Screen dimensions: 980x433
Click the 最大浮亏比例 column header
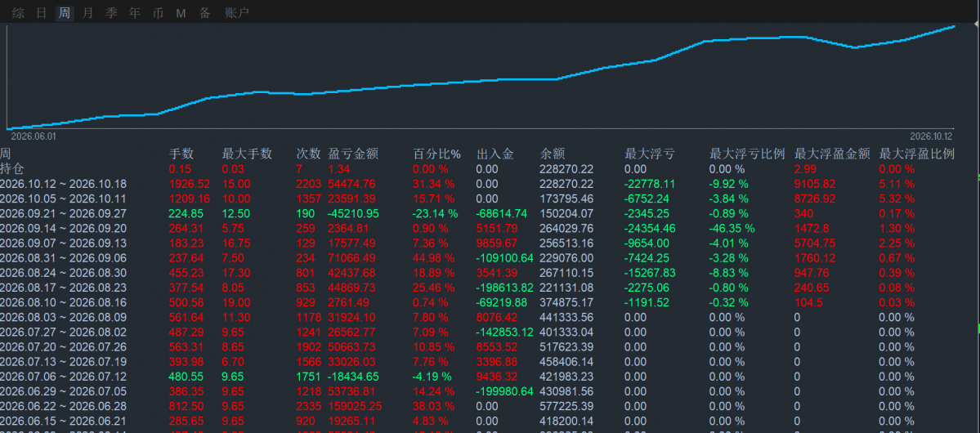point(747,154)
